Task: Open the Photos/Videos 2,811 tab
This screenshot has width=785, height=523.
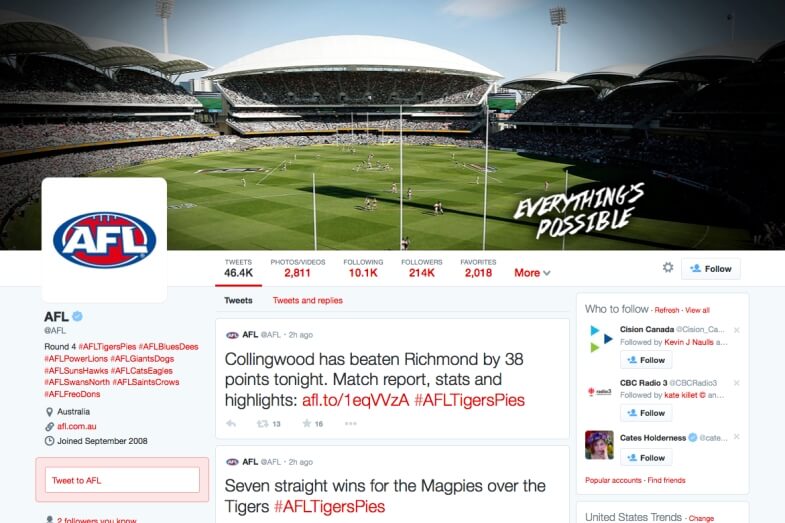Action: (x=298, y=268)
